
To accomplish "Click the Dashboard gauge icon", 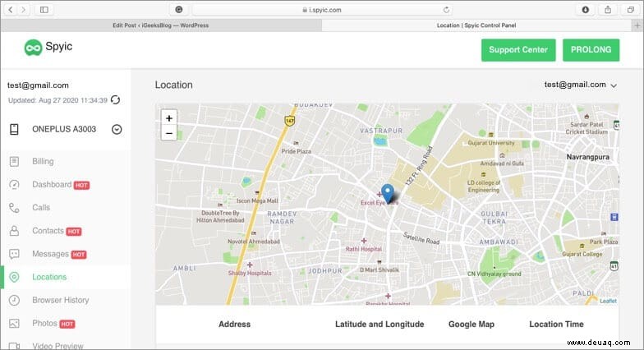I will [x=14, y=184].
